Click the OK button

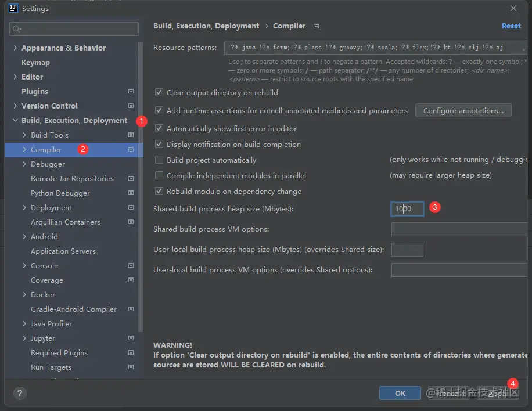tap(400, 393)
